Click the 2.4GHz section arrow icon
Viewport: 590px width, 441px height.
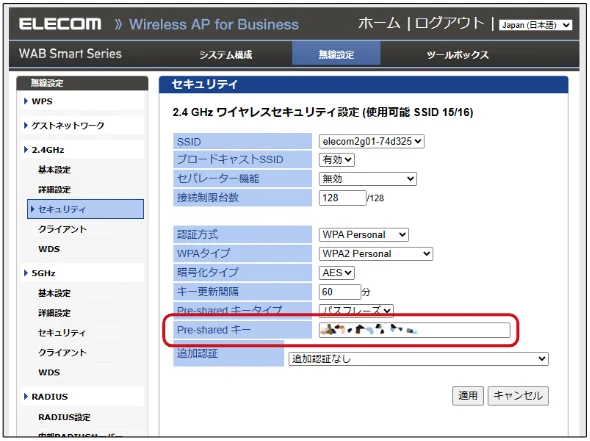[x=26, y=149]
